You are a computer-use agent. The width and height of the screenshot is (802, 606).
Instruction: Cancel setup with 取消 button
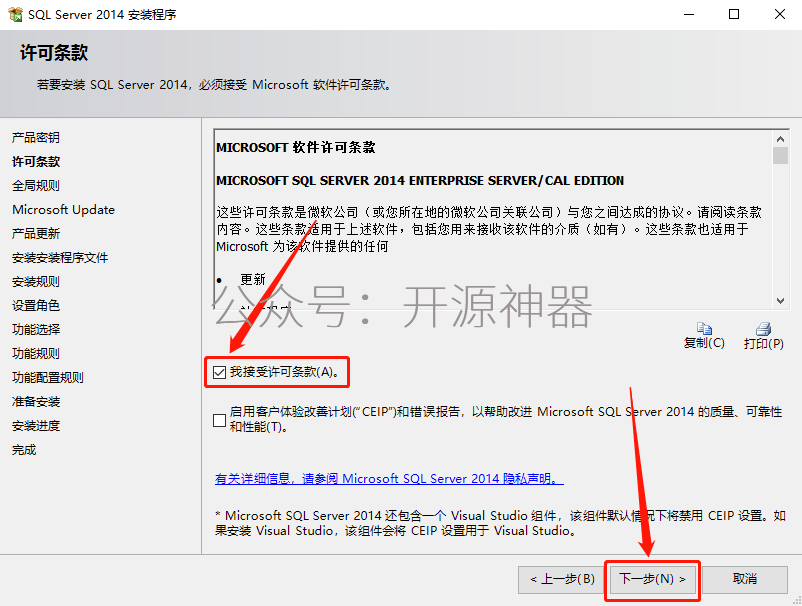(x=745, y=579)
